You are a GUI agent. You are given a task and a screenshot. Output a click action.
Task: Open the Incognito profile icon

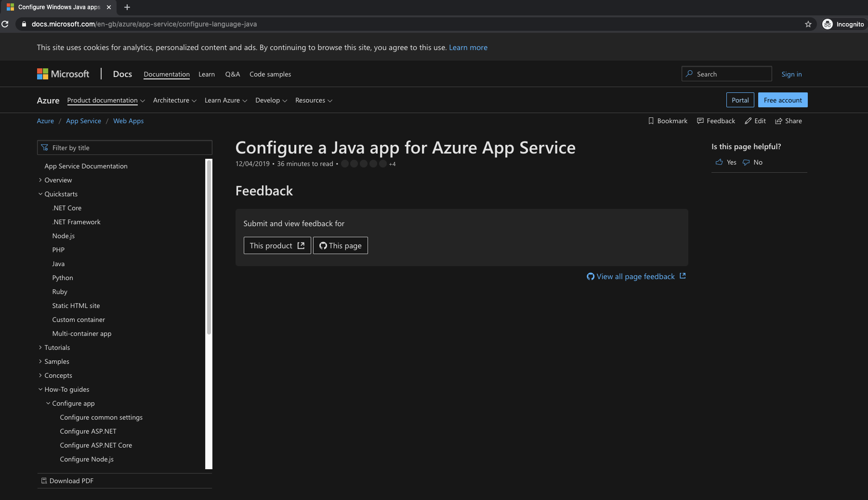(828, 24)
